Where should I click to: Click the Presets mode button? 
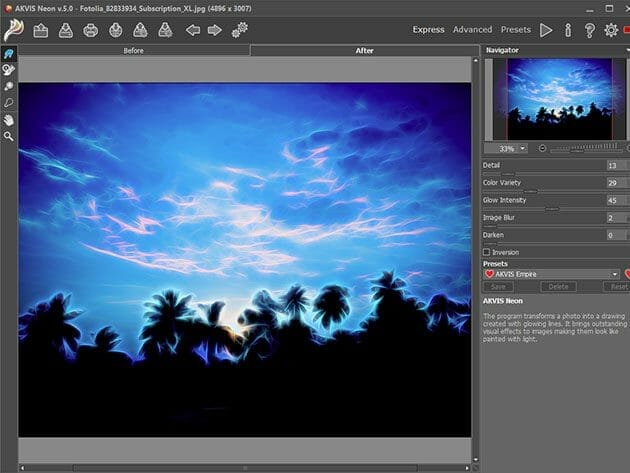click(516, 30)
